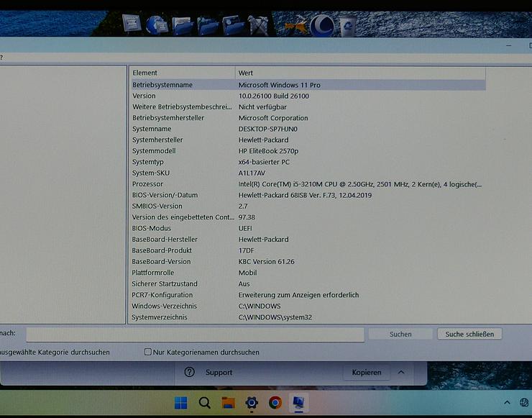Select the Systemname row
Viewport: 532px width, 418px height.
click(x=152, y=129)
